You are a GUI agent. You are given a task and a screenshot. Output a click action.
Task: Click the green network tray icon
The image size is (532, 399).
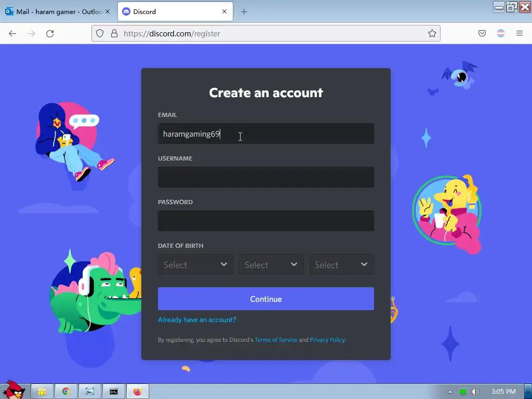(x=463, y=392)
